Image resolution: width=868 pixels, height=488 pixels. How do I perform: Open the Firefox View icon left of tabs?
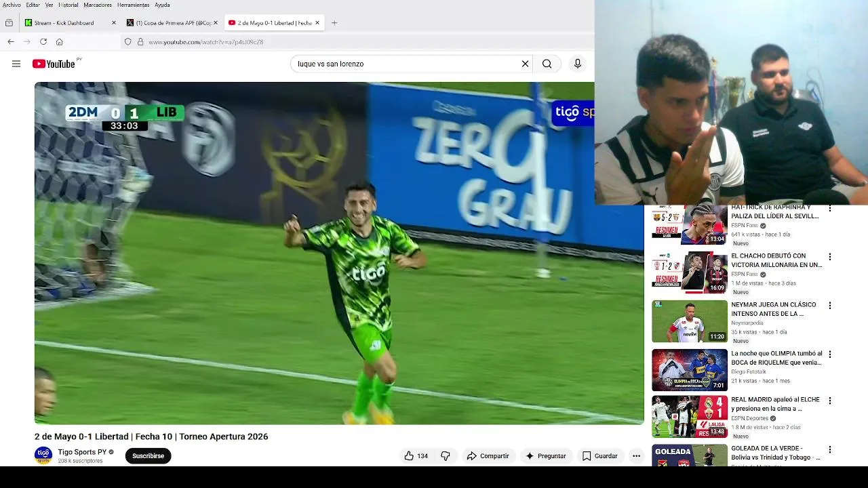pyautogui.click(x=9, y=23)
